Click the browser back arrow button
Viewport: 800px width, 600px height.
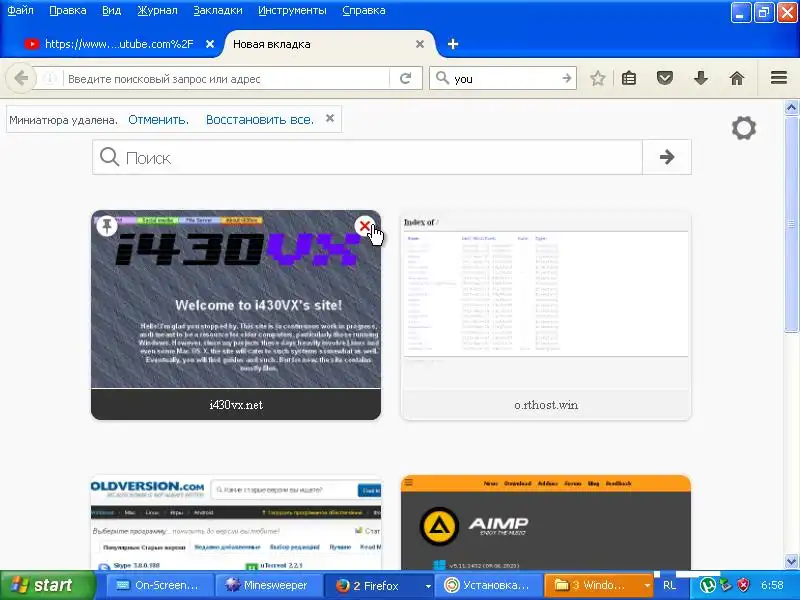[21, 79]
